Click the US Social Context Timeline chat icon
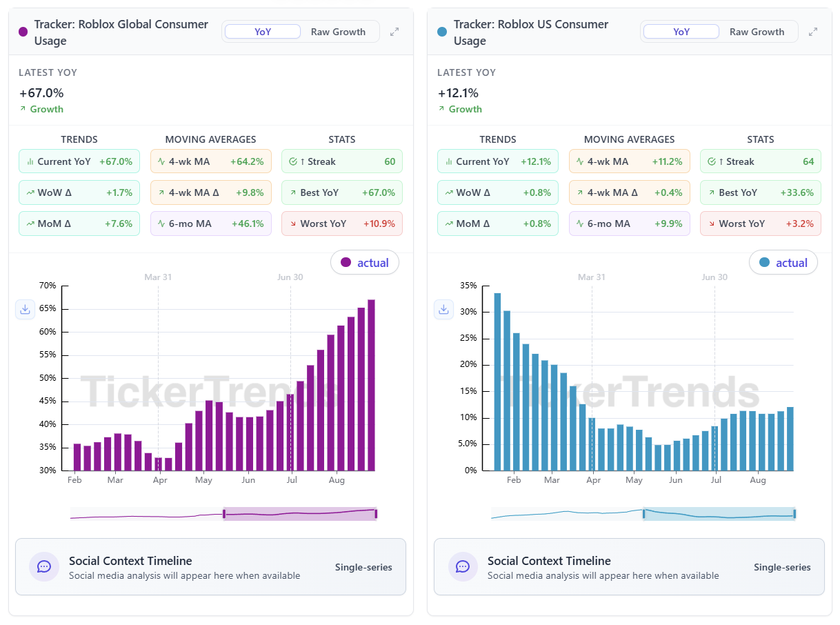840x625 pixels. click(463, 567)
